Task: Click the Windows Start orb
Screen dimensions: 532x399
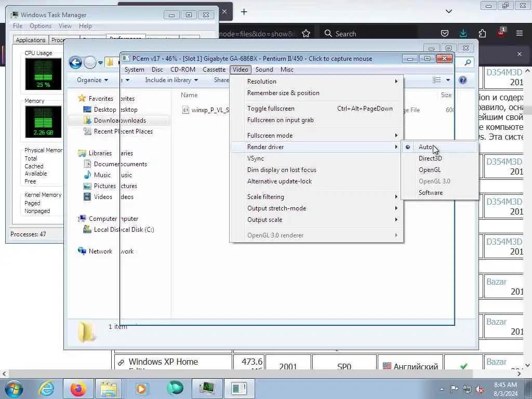Action: coord(14,389)
